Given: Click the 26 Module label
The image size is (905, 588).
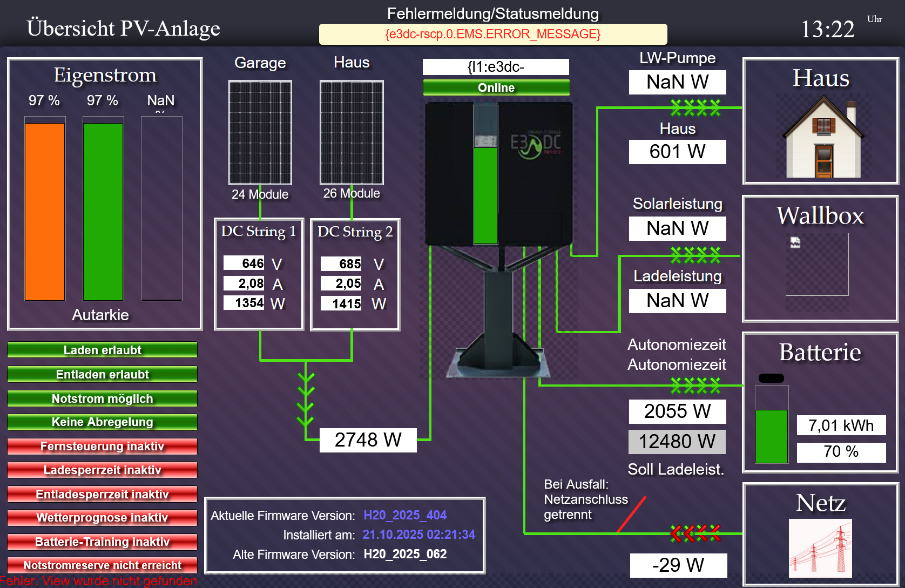Looking at the screenshot, I should coord(352,193).
